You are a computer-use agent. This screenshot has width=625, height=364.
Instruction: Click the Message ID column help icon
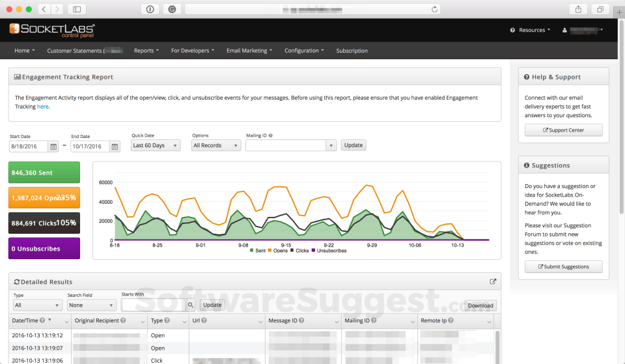pyautogui.click(x=301, y=320)
